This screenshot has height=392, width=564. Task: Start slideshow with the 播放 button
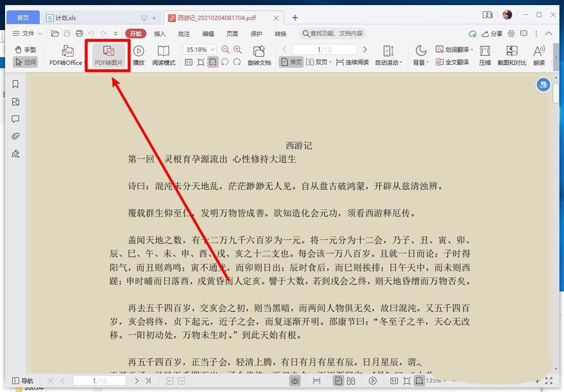coord(139,55)
